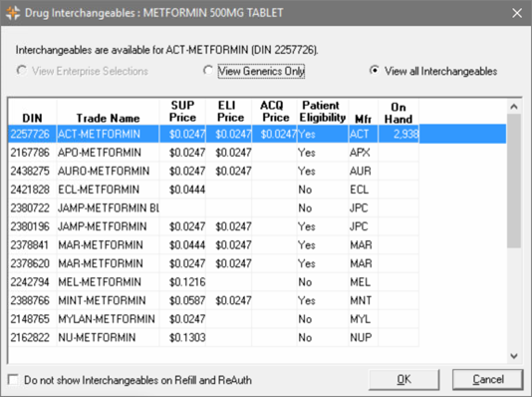The image size is (532, 397).
Task: Close the Drug Interchangeables dialog
Action: pyautogui.click(x=517, y=13)
